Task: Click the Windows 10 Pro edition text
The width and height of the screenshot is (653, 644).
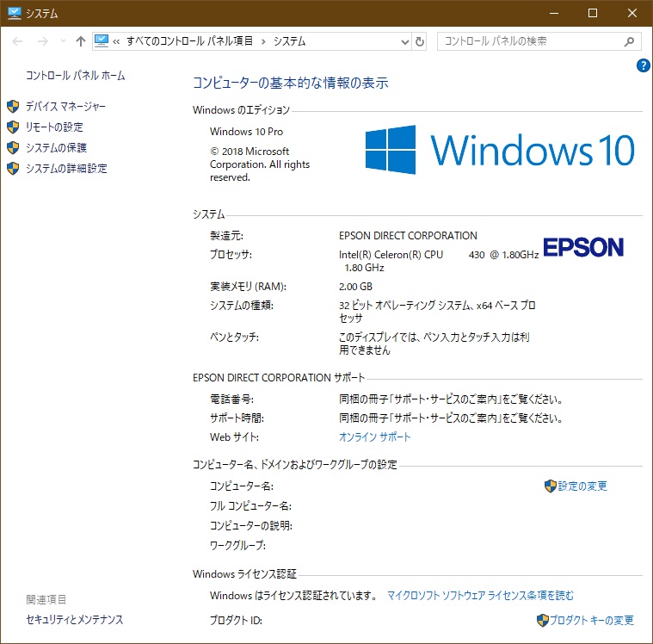Action: point(246,132)
